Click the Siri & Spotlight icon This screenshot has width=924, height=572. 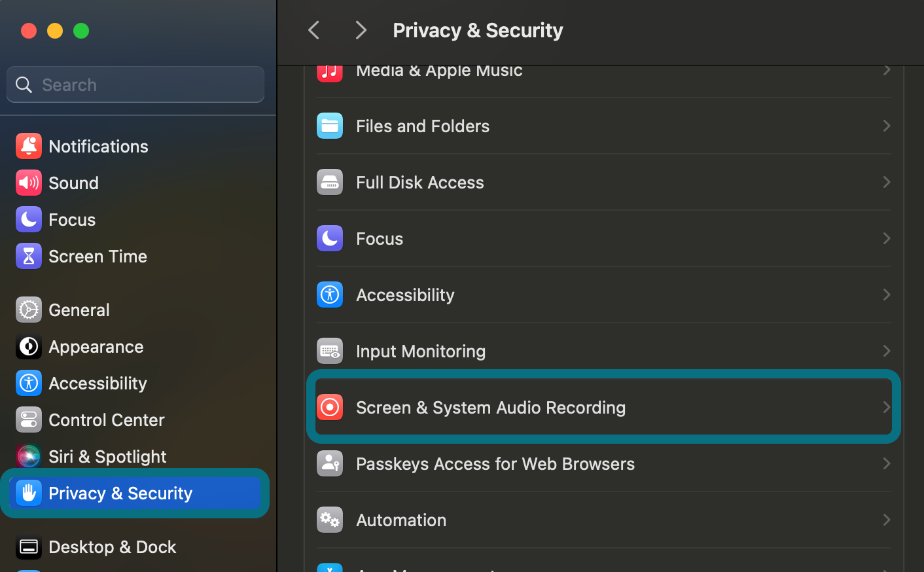29,456
